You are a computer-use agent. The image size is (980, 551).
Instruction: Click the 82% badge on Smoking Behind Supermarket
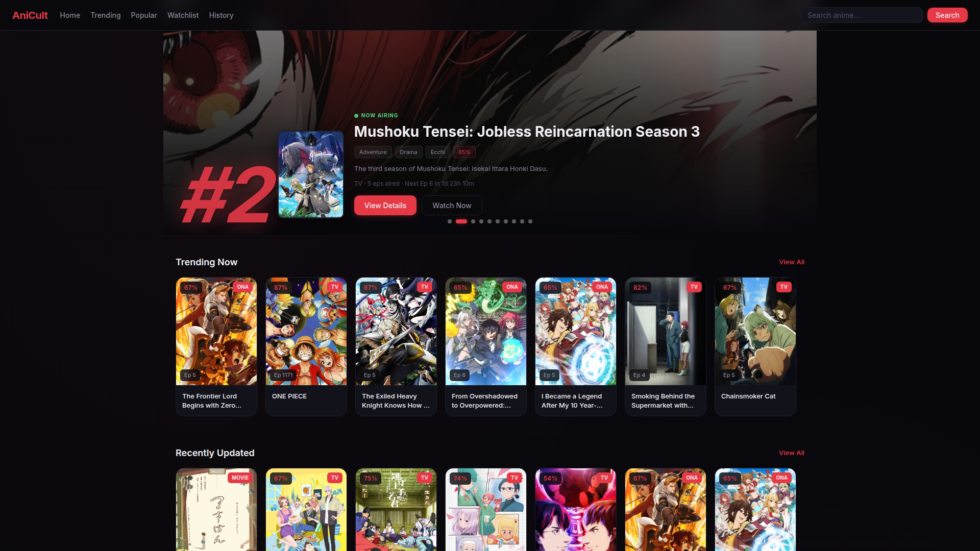640,288
